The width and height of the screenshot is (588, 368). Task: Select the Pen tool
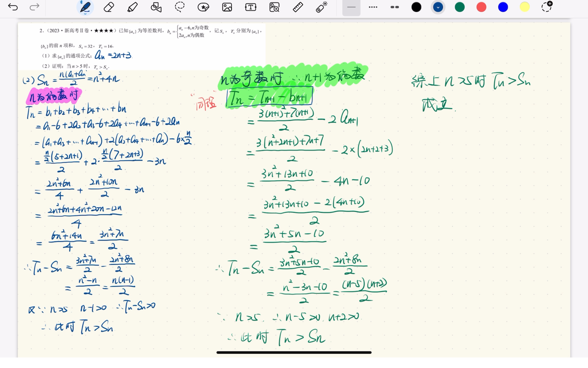tap(85, 7)
